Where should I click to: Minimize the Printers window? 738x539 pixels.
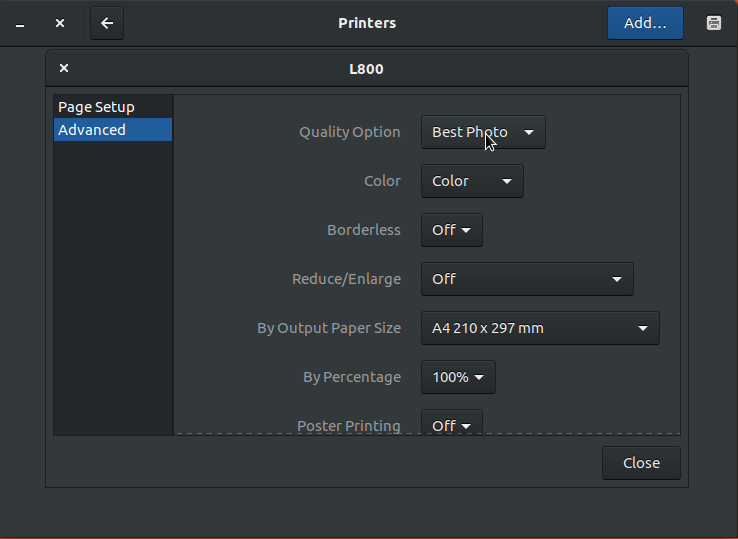pos(20,24)
